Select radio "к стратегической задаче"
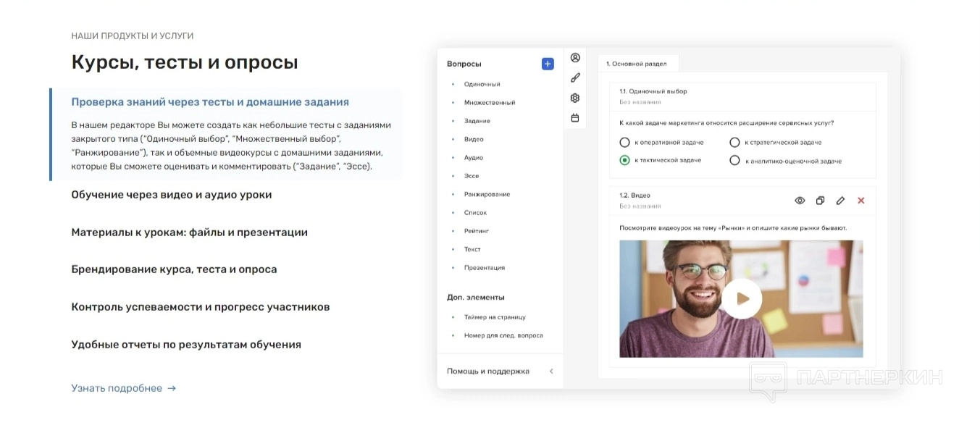This screenshot has height=441, width=980. coord(734,143)
